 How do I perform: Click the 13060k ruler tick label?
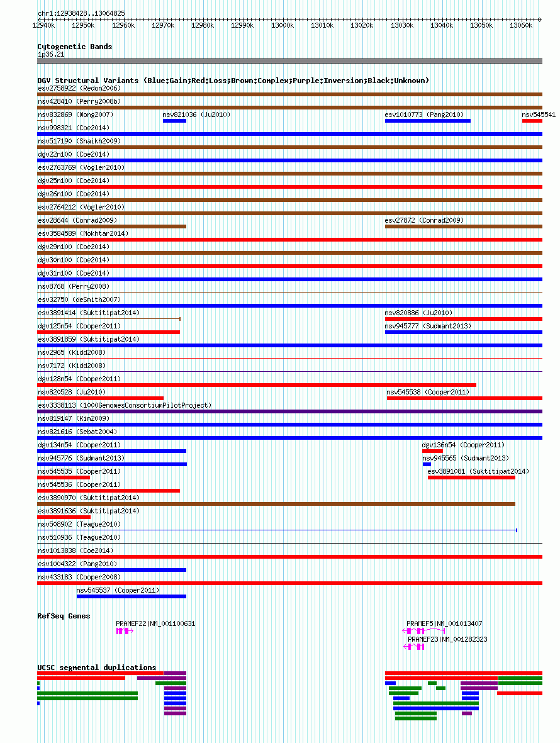point(521,25)
